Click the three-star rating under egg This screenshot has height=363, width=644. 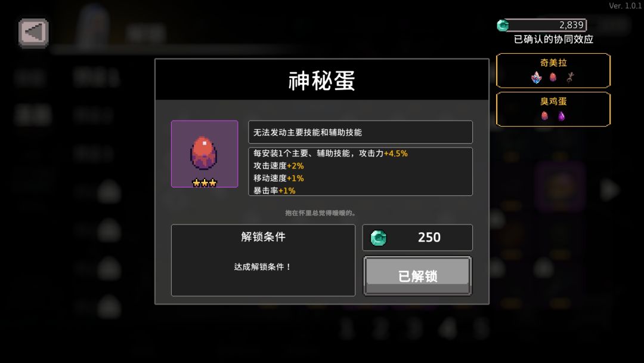pyautogui.click(x=205, y=183)
